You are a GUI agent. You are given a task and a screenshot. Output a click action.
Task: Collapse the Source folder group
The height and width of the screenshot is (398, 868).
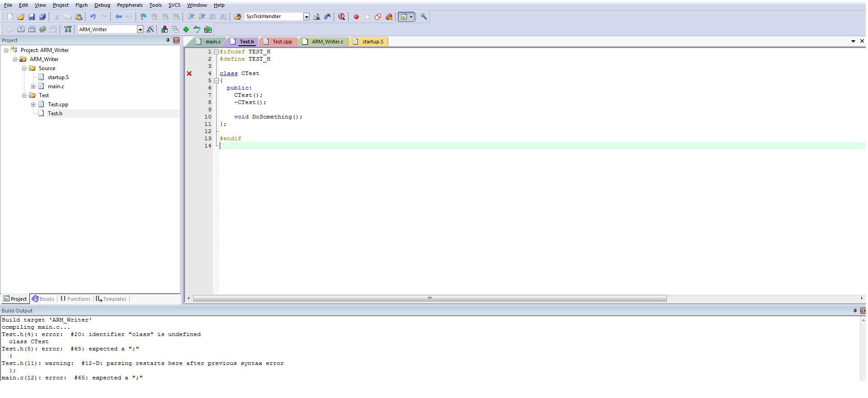tap(24, 68)
